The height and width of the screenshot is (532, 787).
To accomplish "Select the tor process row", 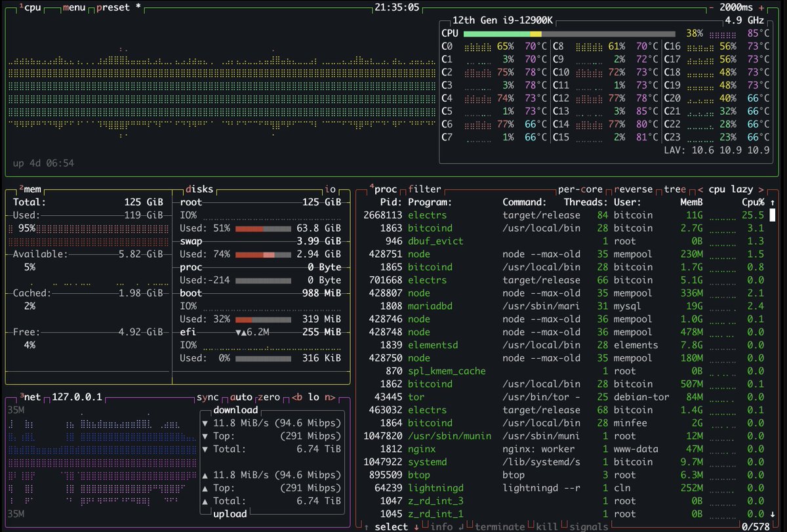I will [562, 397].
